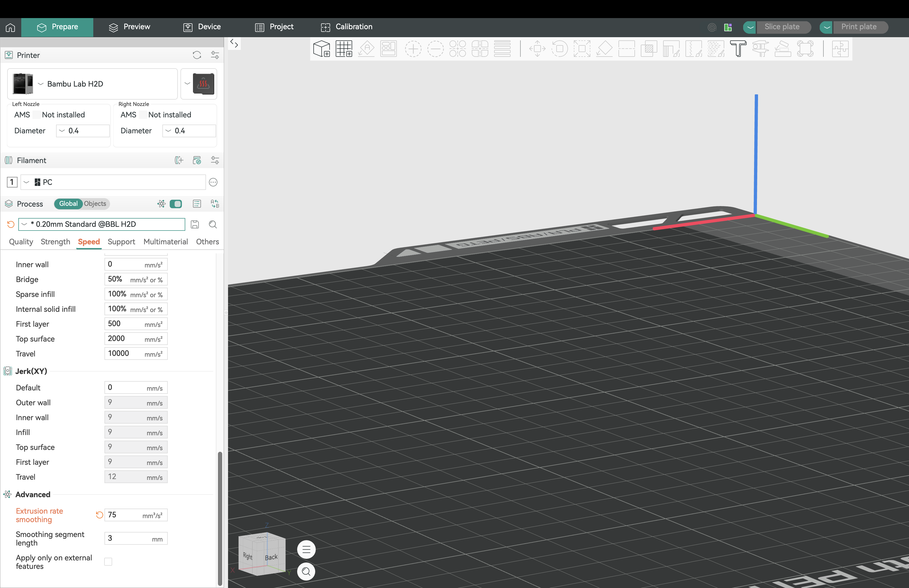Click the Auto orient toolbar icon

point(366,49)
